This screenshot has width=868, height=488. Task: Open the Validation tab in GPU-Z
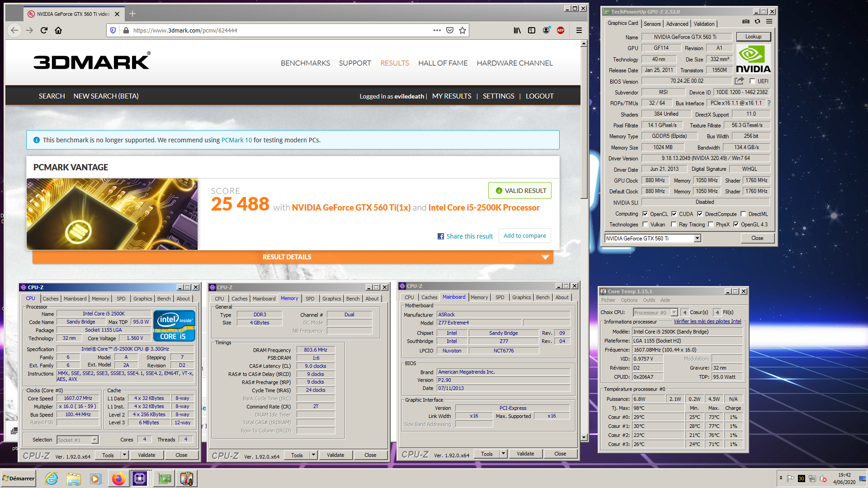pyautogui.click(x=704, y=24)
